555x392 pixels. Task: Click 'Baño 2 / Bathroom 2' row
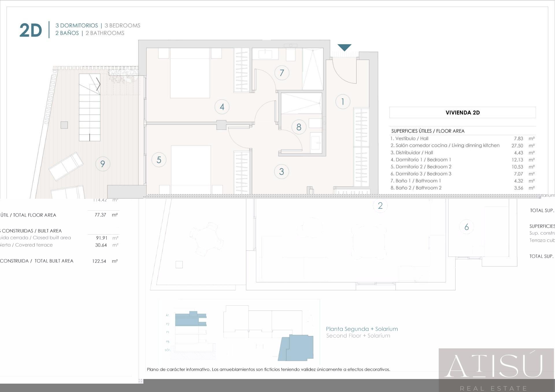(x=416, y=188)
